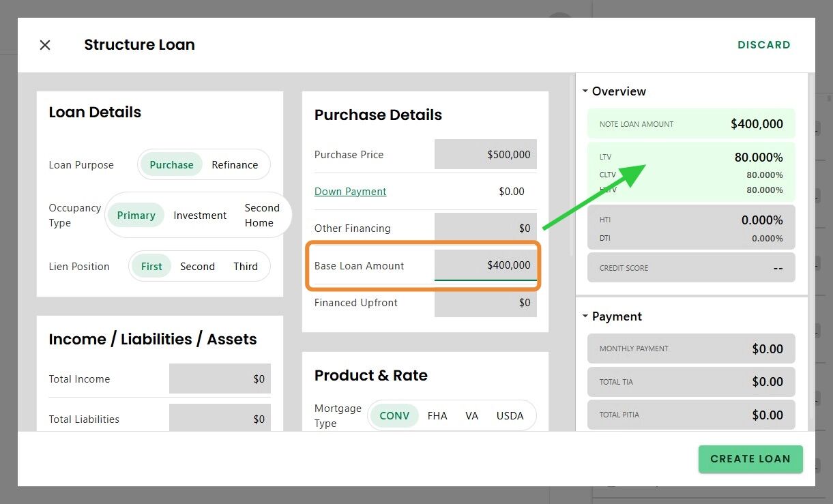Collapse the Overview section arrow
This screenshot has width=833, height=504.
pyautogui.click(x=585, y=91)
